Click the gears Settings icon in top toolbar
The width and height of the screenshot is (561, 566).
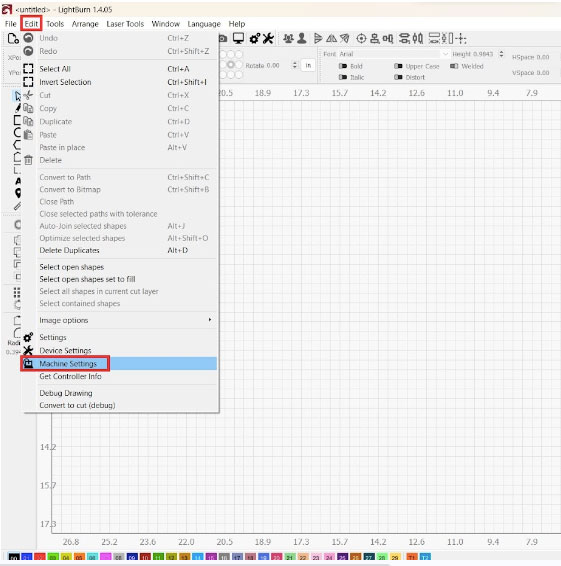pos(255,38)
